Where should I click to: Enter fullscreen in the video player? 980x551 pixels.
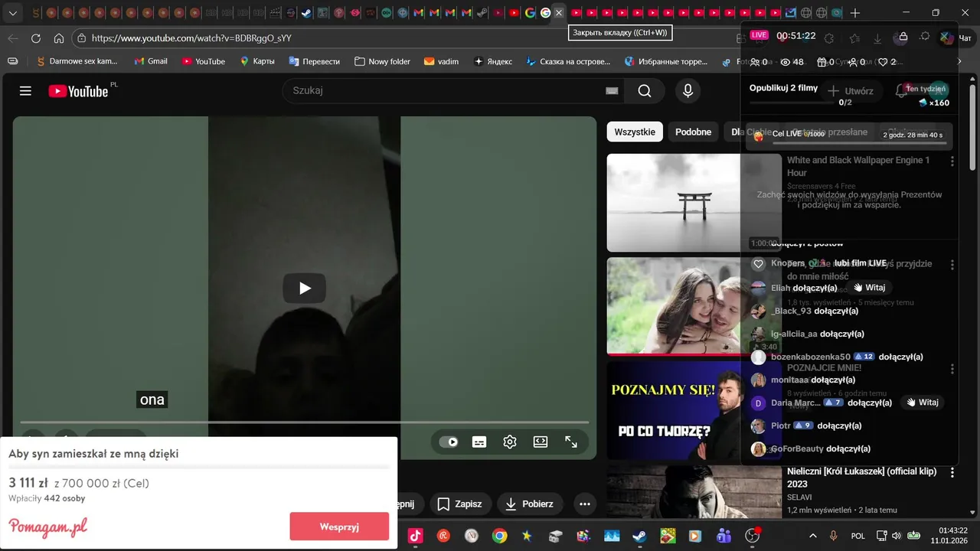coord(571,442)
